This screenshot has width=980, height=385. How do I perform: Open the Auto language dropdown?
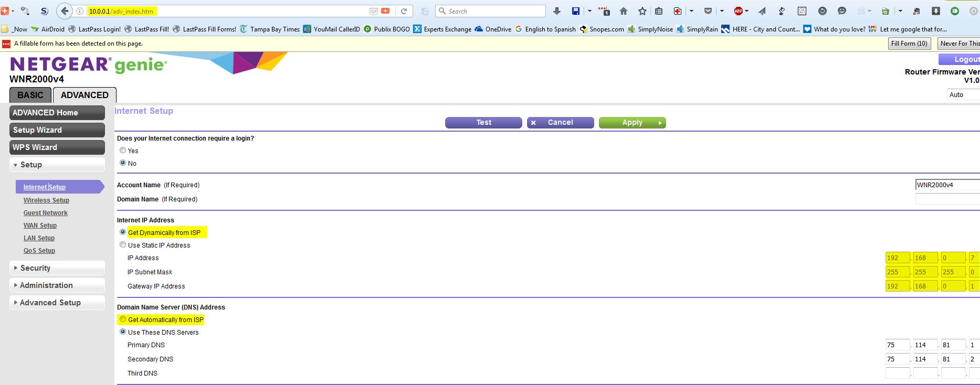point(963,95)
